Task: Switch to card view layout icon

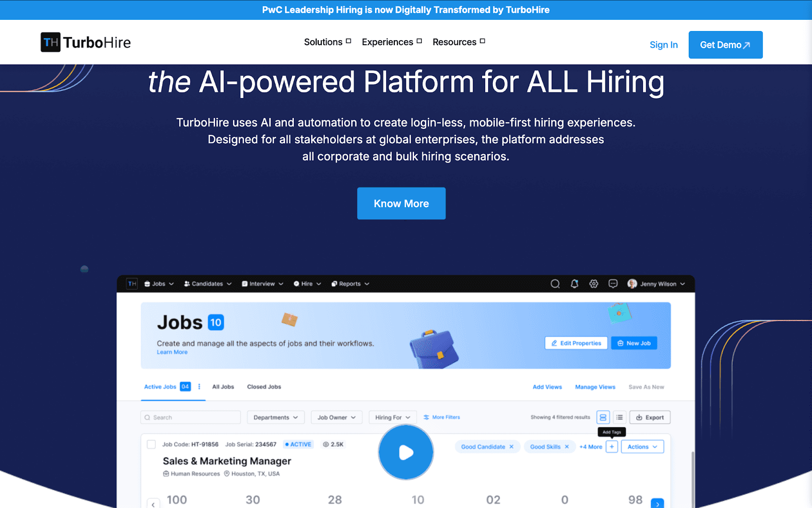Action: point(603,418)
